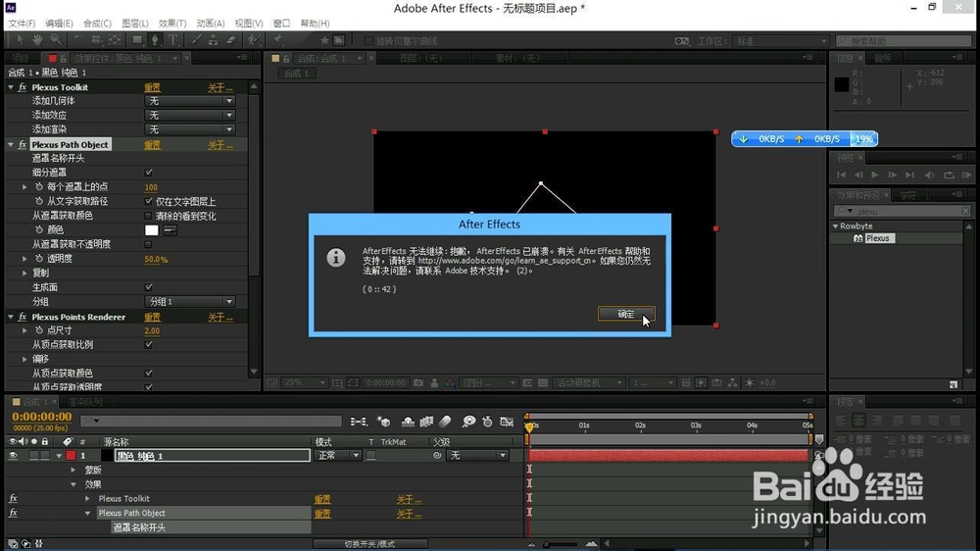
Task: Select the Puppet Pin tool
Action: click(x=277, y=40)
